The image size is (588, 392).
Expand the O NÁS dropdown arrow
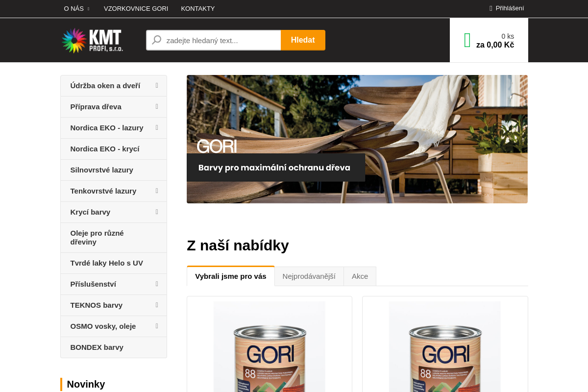pos(88,9)
